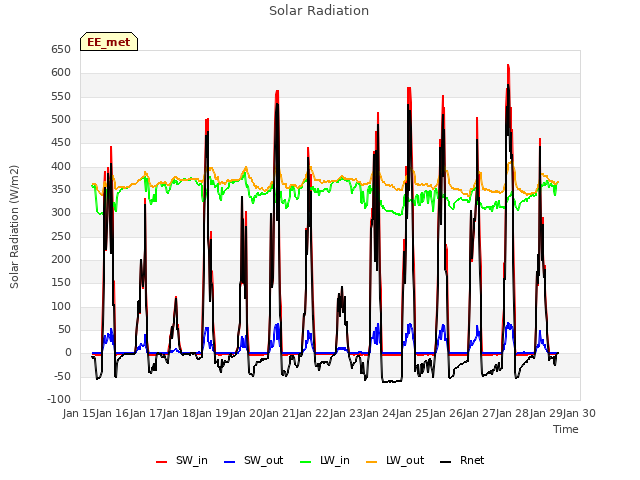Click the Solar Radiation chart title
This screenshot has width=640, height=480.
coord(319,11)
